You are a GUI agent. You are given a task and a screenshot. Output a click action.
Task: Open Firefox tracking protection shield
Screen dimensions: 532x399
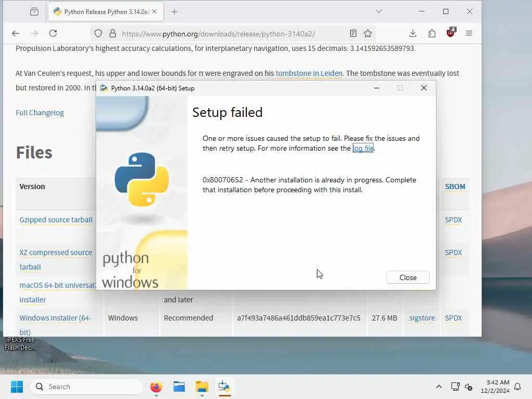tap(98, 33)
